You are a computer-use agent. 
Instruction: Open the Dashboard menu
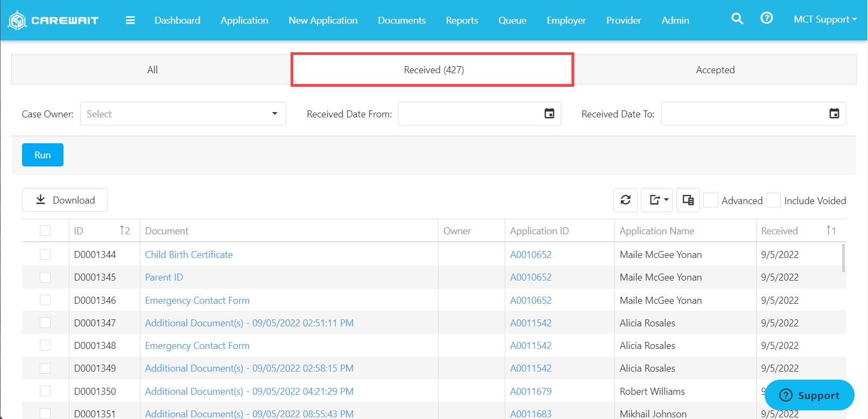178,20
